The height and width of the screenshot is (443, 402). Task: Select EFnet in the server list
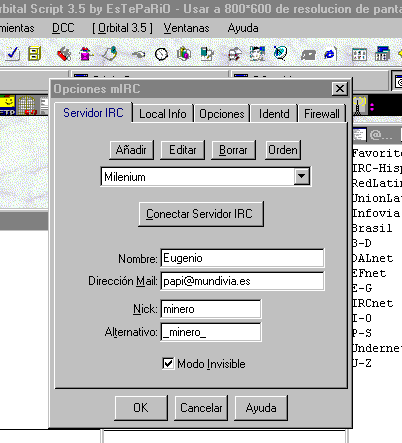pyautogui.click(x=369, y=273)
